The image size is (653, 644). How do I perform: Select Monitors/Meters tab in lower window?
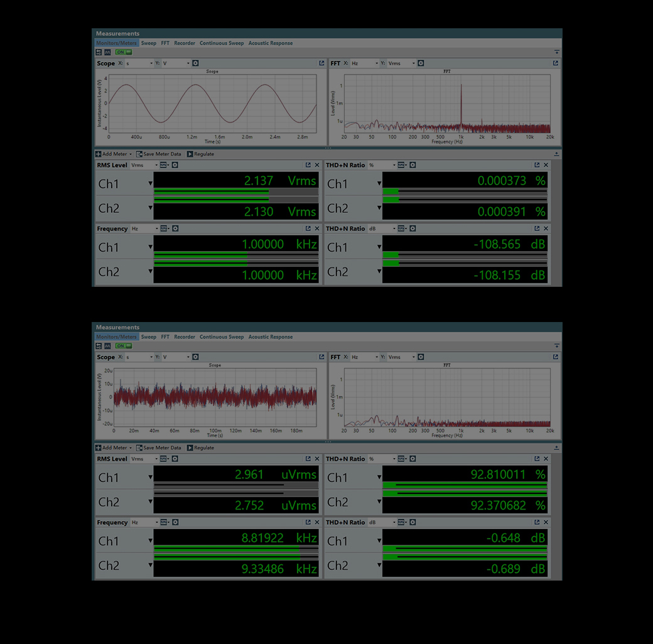click(x=117, y=337)
